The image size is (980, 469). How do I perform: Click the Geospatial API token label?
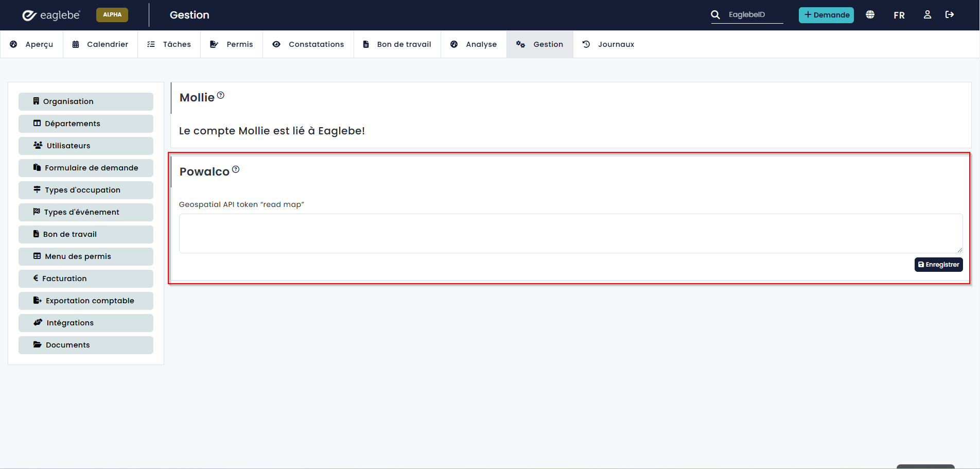tap(242, 204)
